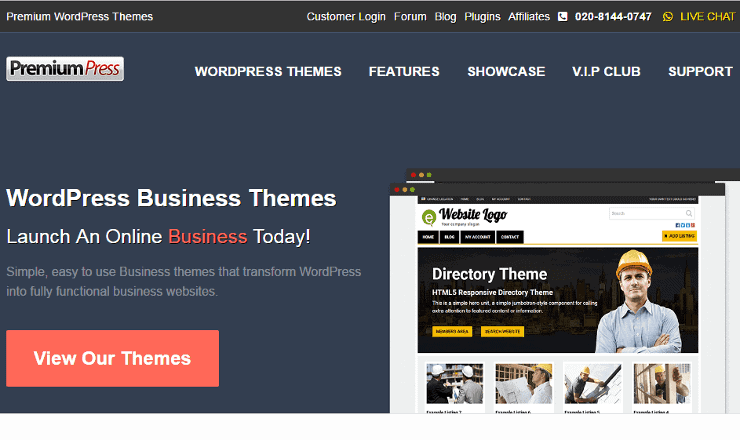
Task: Click Members Area button in preview
Action: 452,331
